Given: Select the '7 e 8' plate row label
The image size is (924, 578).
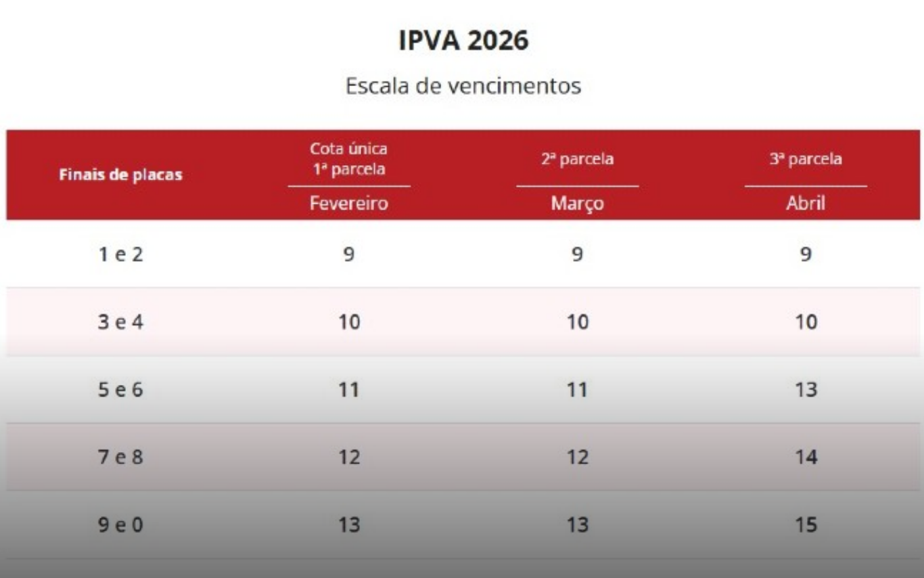Looking at the screenshot, I should coord(120,458).
